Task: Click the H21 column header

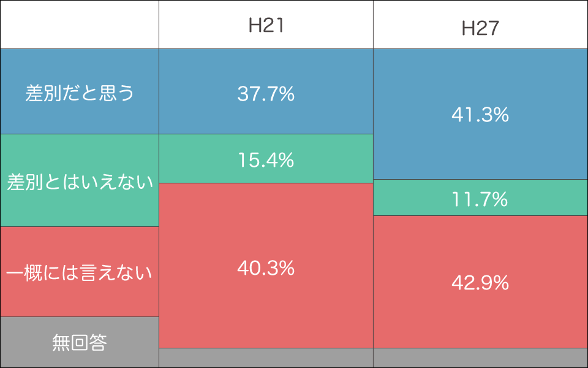Action: coord(266,25)
